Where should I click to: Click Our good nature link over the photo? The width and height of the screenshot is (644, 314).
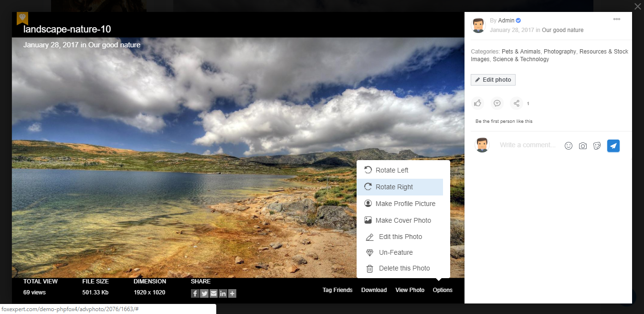pos(115,45)
